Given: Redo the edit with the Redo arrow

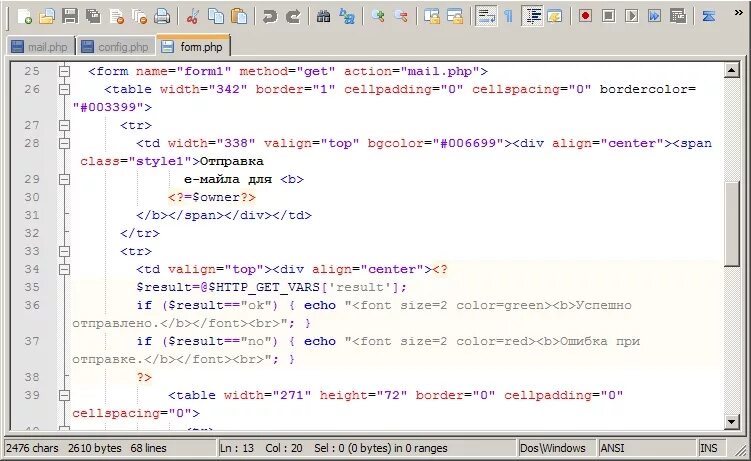Looking at the screenshot, I should click(293, 17).
